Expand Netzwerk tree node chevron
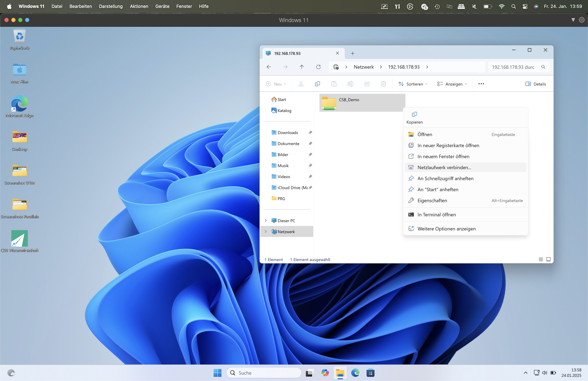 click(266, 232)
